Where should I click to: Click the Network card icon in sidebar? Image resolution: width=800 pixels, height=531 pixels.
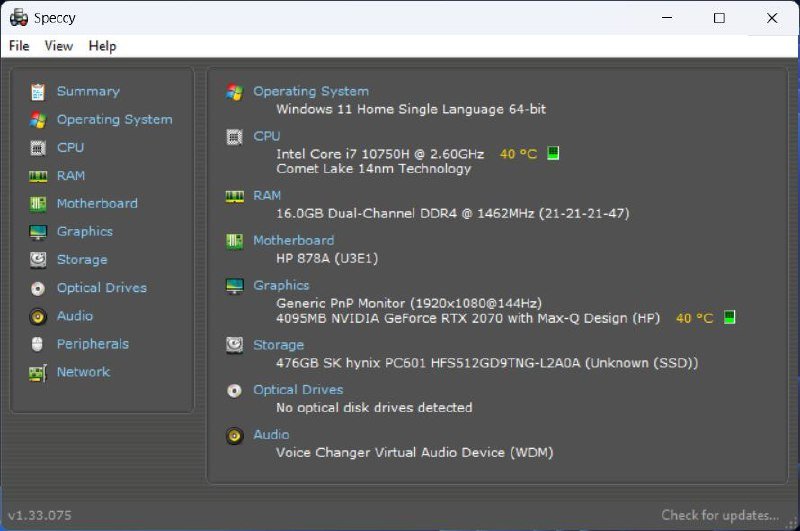tap(38, 373)
